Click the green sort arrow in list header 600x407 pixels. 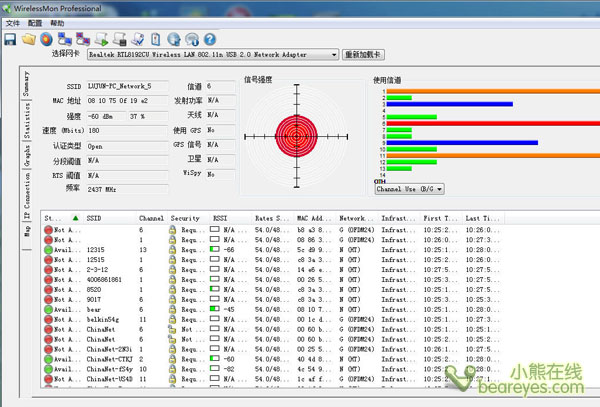(x=75, y=218)
